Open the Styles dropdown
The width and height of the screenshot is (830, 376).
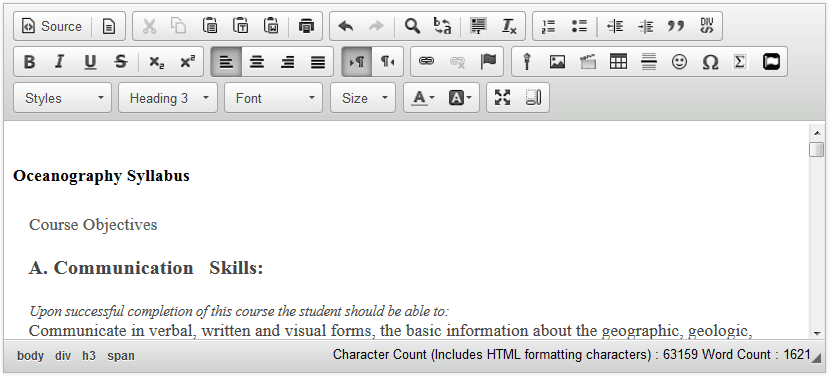coord(62,98)
